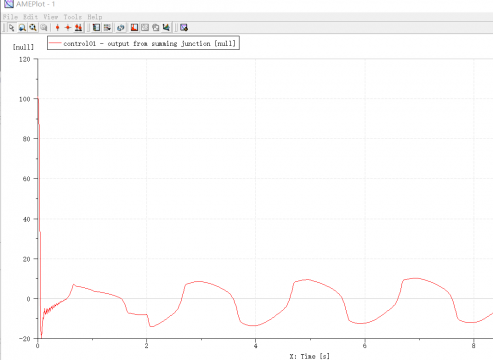The width and height of the screenshot is (493, 360).
Task: Open the Tools menu
Action: (73, 17)
